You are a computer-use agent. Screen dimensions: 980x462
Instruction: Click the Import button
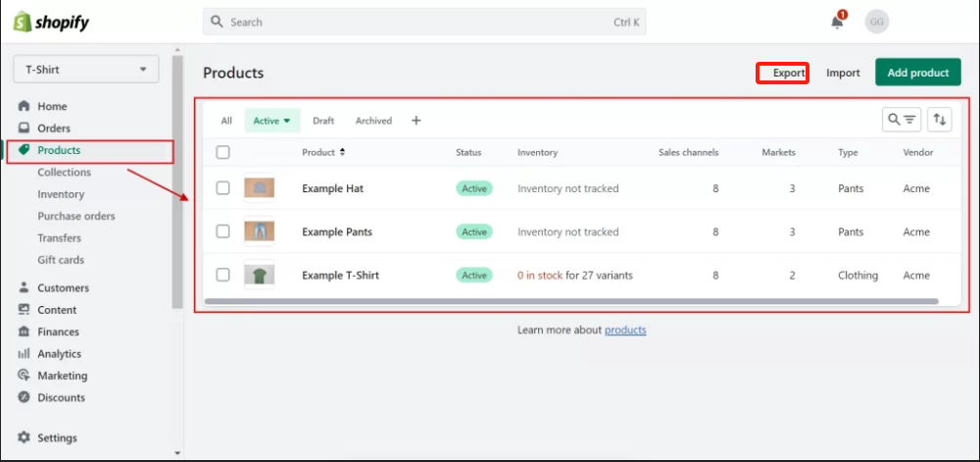tap(843, 73)
